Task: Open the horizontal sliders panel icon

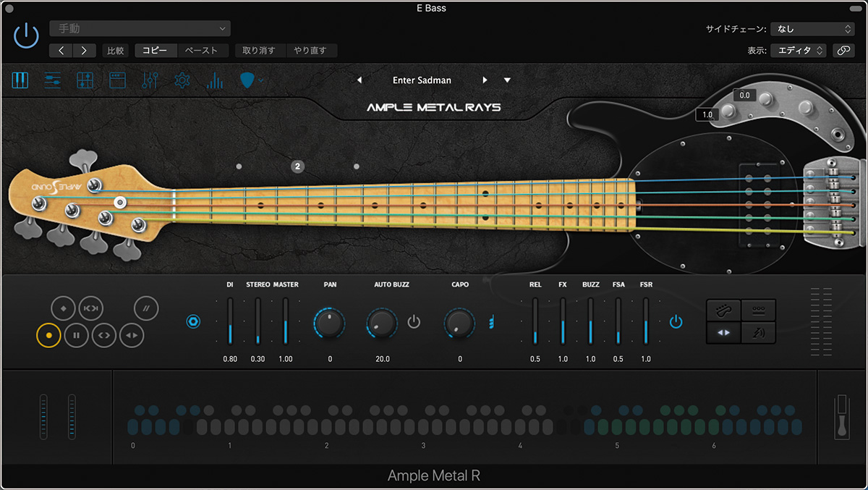Action: 53,80
